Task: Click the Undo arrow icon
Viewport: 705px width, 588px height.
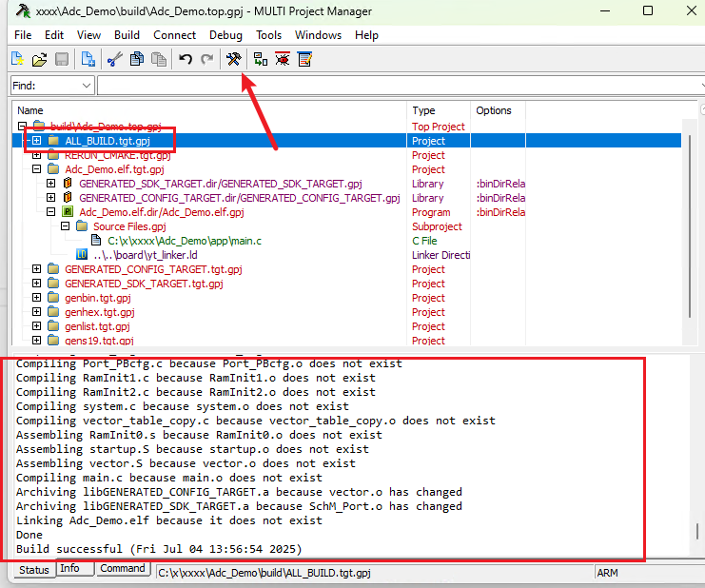Action: pos(186,59)
